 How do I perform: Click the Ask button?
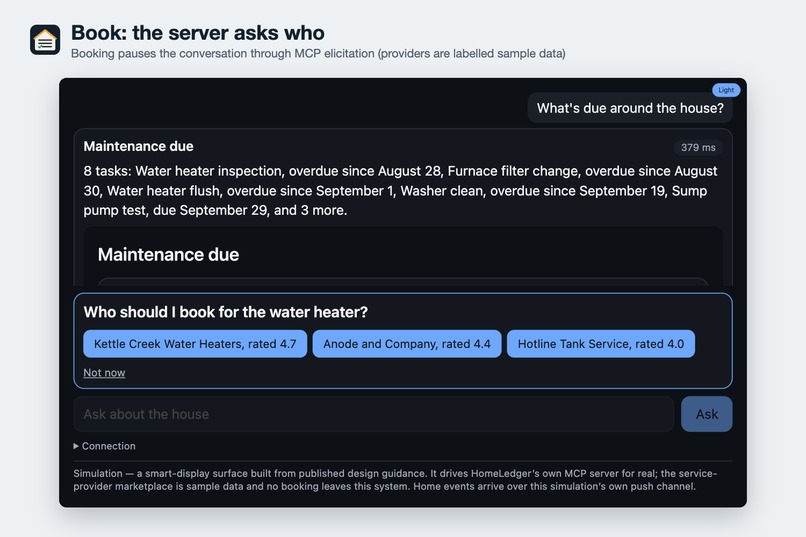coord(706,414)
